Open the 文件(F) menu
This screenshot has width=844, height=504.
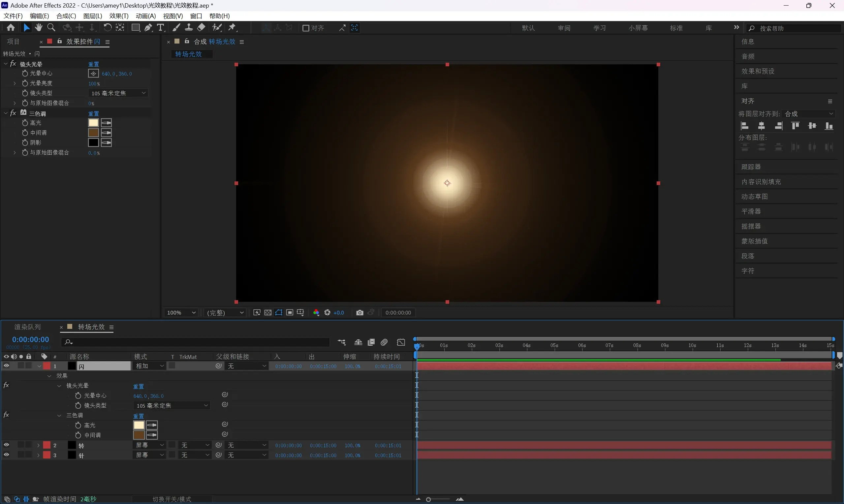(x=13, y=16)
